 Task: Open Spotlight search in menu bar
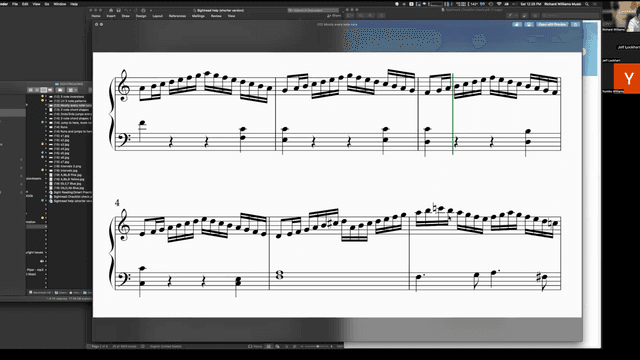click(x=587, y=4)
